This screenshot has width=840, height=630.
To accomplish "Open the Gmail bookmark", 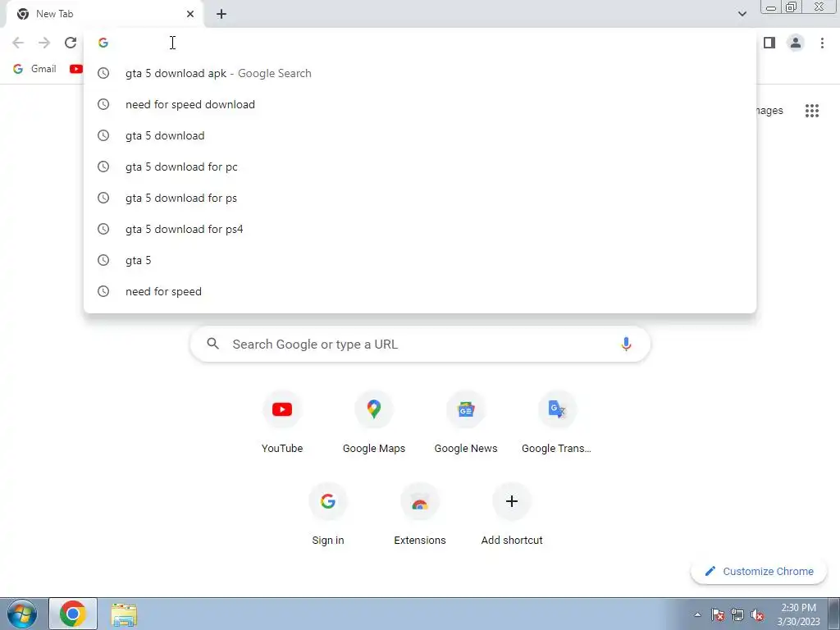I will click(x=34, y=69).
